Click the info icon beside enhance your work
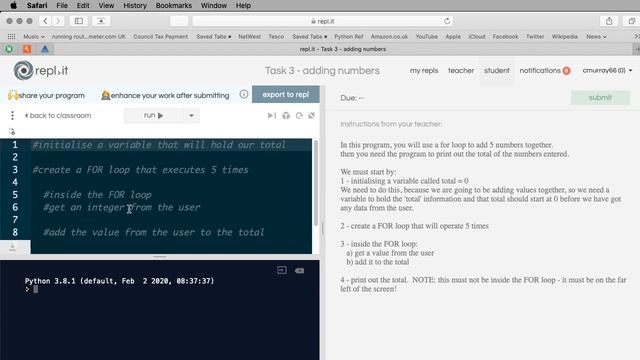This screenshot has height=360, width=640. click(244, 94)
